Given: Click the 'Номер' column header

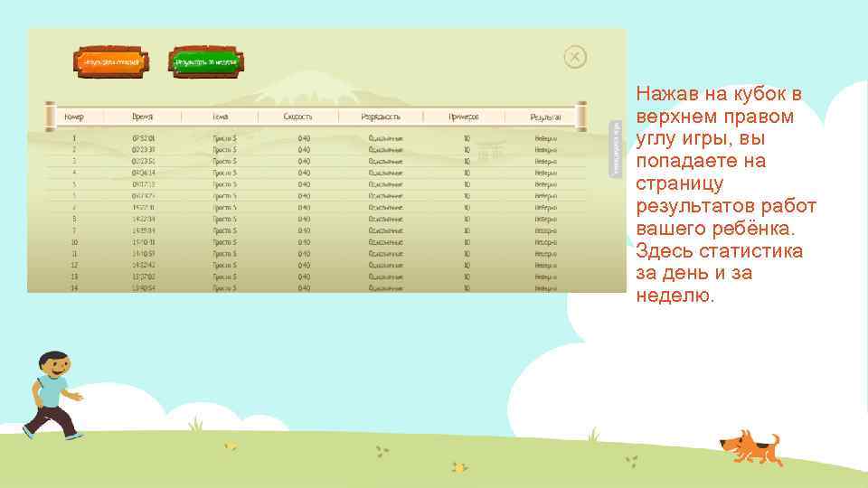Looking at the screenshot, I should pyautogui.click(x=73, y=117).
